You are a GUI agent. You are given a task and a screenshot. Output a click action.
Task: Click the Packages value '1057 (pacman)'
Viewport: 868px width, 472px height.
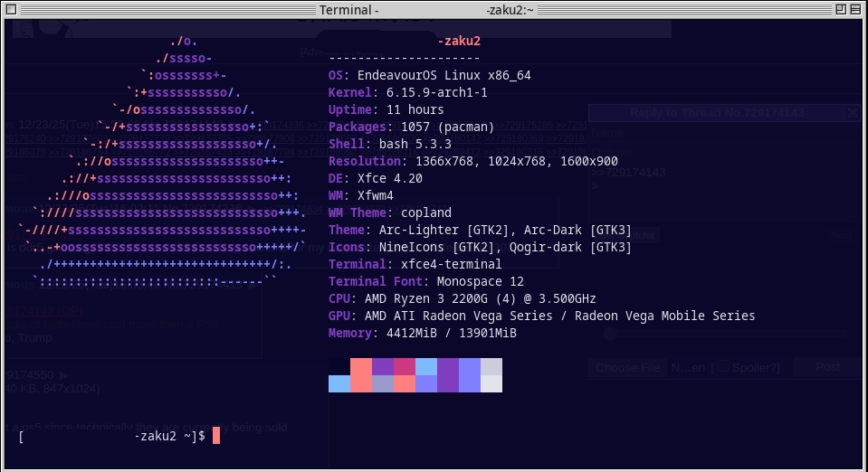[x=447, y=127]
